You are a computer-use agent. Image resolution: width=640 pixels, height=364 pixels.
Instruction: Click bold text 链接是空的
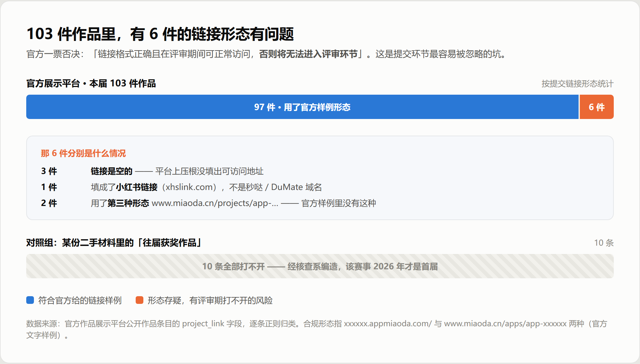pos(111,171)
